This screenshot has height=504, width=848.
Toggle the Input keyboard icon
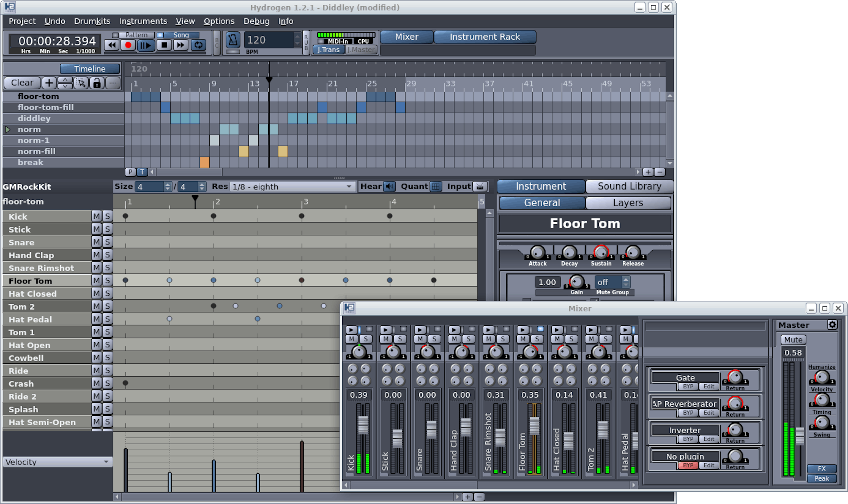point(480,187)
